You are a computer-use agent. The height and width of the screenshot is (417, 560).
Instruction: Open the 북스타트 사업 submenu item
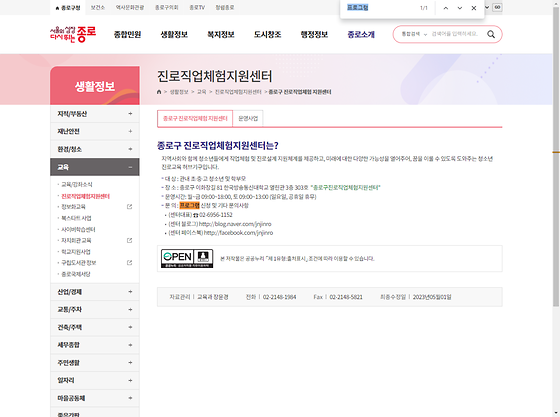click(76, 218)
